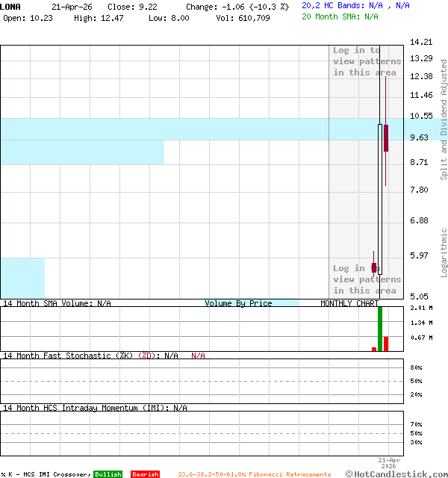The height and width of the screenshot is (478, 448).
Task: Click the red Bearish legend badge
Action: pos(145,474)
